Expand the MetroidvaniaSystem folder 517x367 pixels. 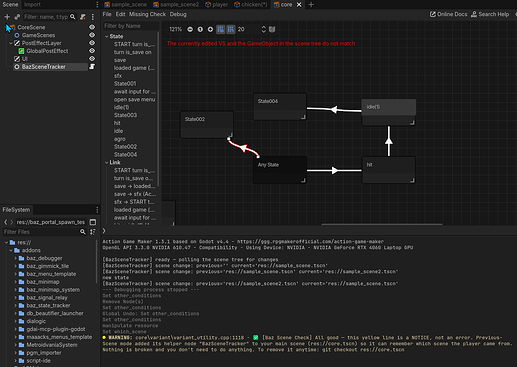tap(15, 345)
